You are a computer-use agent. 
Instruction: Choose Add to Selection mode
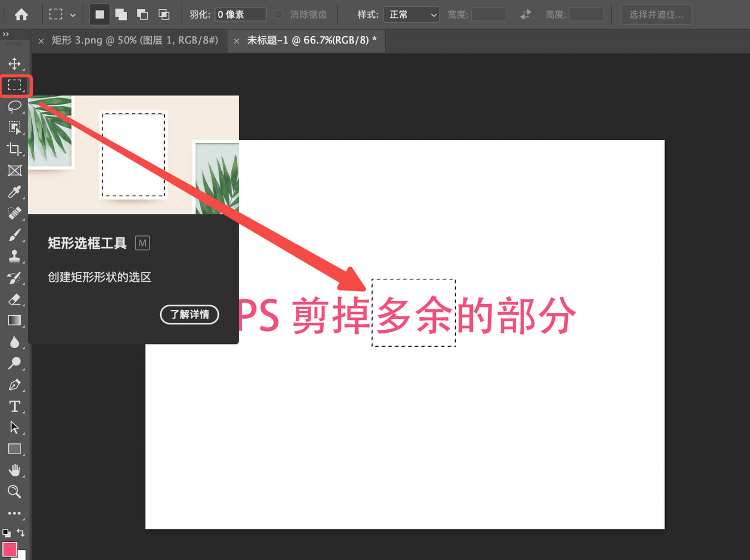click(121, 15)
